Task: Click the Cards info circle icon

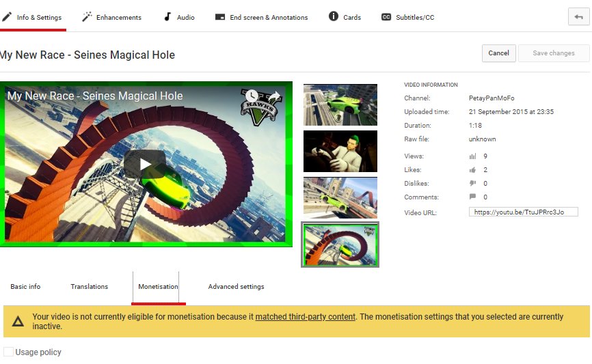Action: tap(334, 16)
